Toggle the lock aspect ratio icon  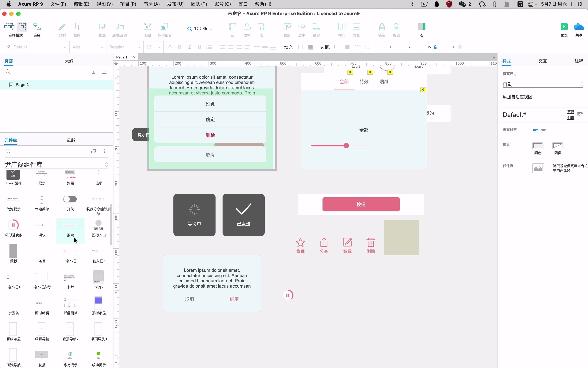coord(435,47)
